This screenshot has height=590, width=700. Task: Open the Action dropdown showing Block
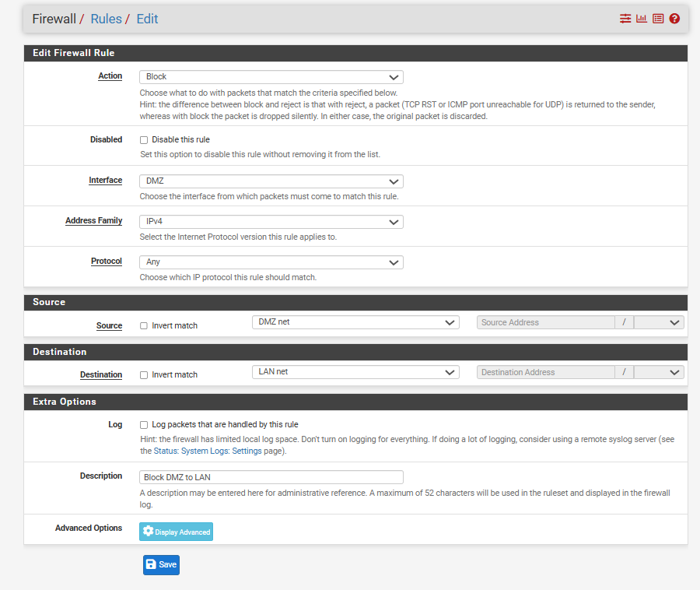271,77
